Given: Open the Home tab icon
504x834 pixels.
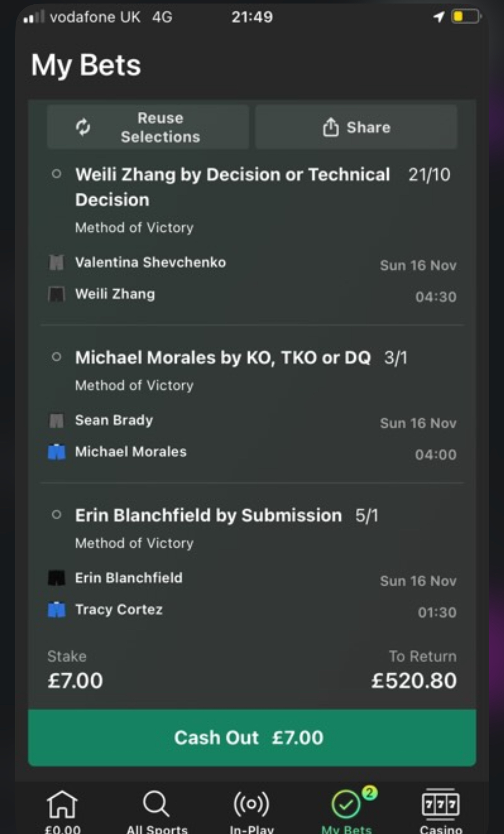Looking at the screenshot, I should click(x=62, y=804).
